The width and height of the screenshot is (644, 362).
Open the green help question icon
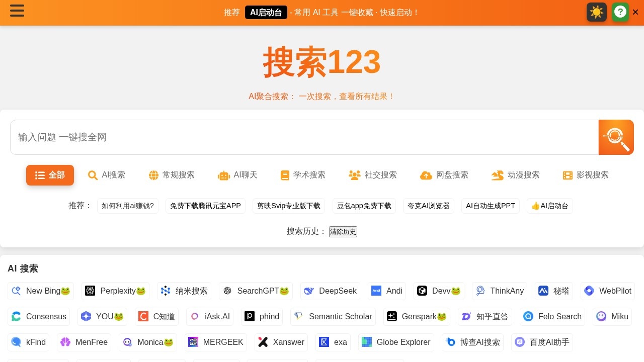620,12
